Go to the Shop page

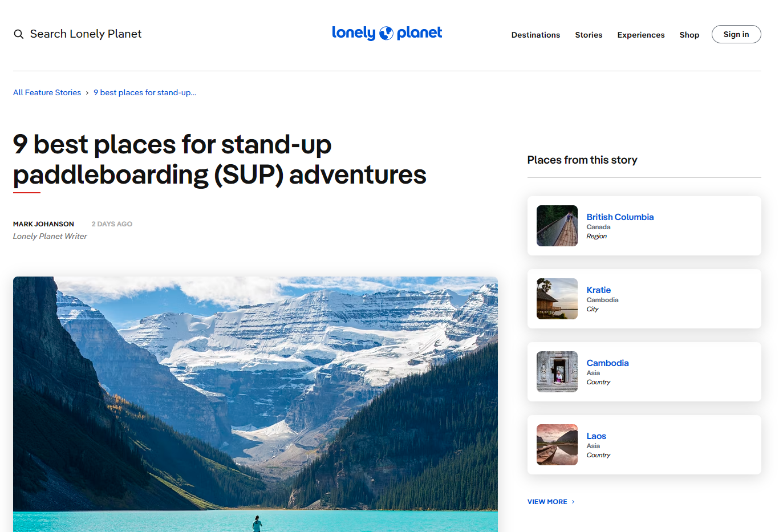pos(689,35)
